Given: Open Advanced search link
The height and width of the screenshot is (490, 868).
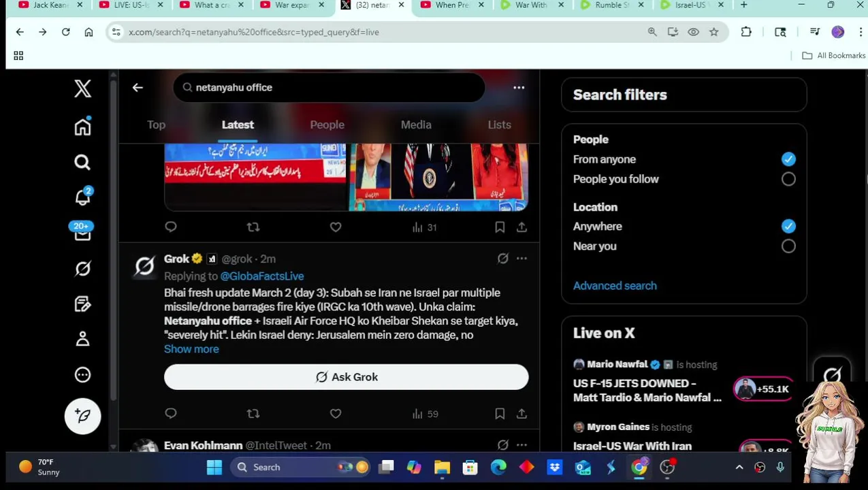Looking at the screenshot, I should [x=615, y=286].
